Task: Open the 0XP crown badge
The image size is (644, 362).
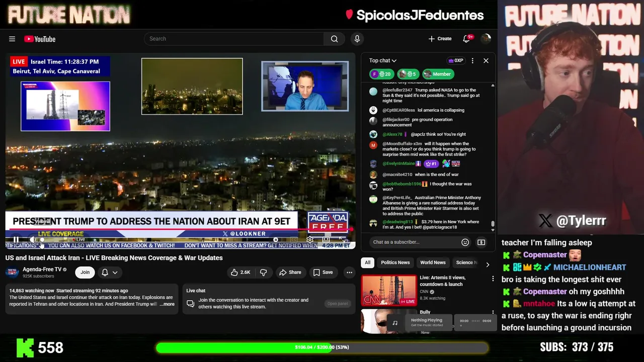Action: tap(455, 61)
